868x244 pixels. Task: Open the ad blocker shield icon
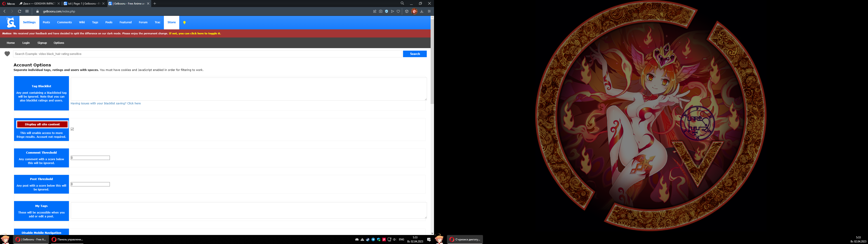coord(387,12)
